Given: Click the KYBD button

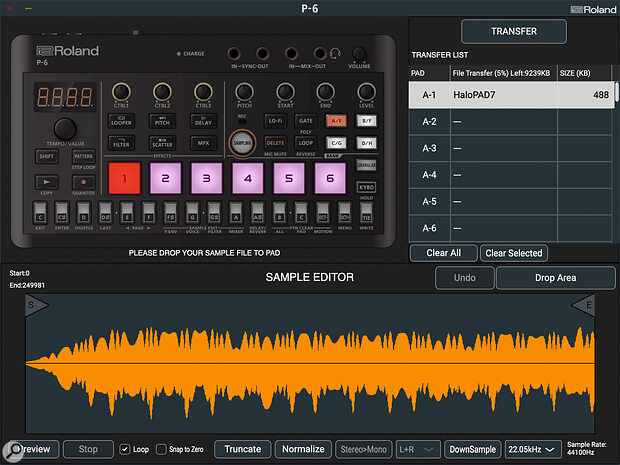Looking at the screenshot, I should [x=367, y=187].
